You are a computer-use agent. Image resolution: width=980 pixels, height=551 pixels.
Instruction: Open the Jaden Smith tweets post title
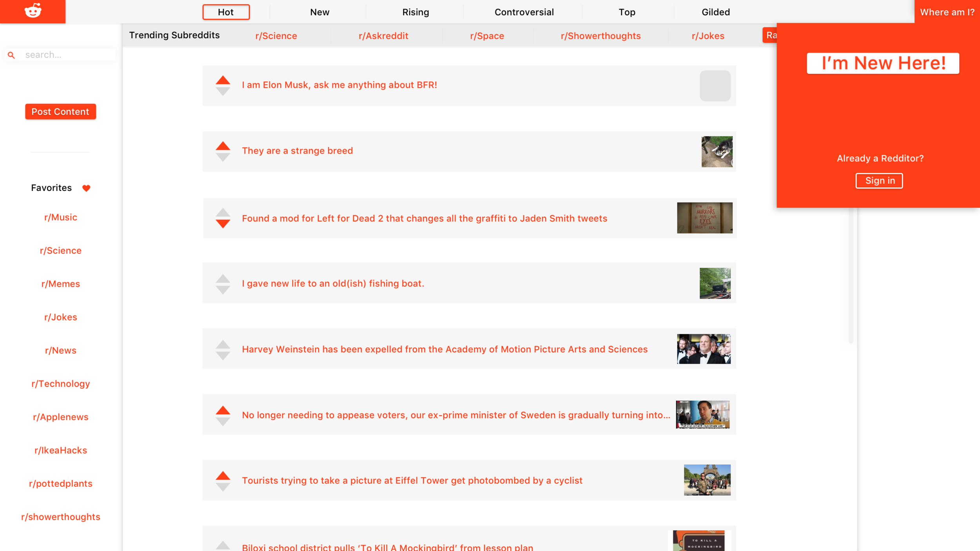click(x=424, y=218)
